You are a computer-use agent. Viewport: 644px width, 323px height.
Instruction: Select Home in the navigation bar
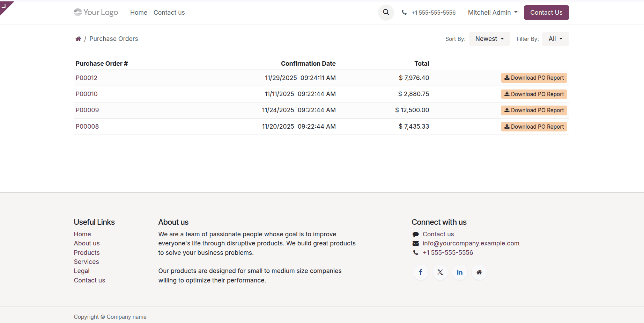(139, 12)
